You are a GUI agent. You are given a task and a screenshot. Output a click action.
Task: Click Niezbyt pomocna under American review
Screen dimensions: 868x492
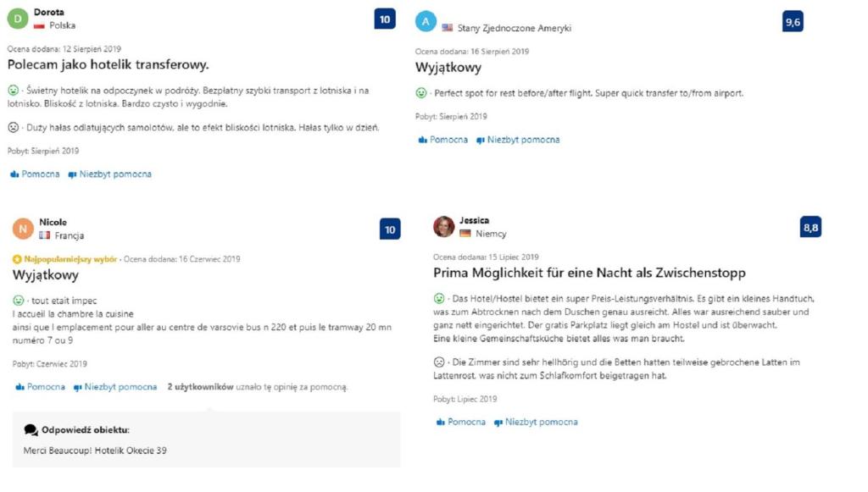coord(518,140)
